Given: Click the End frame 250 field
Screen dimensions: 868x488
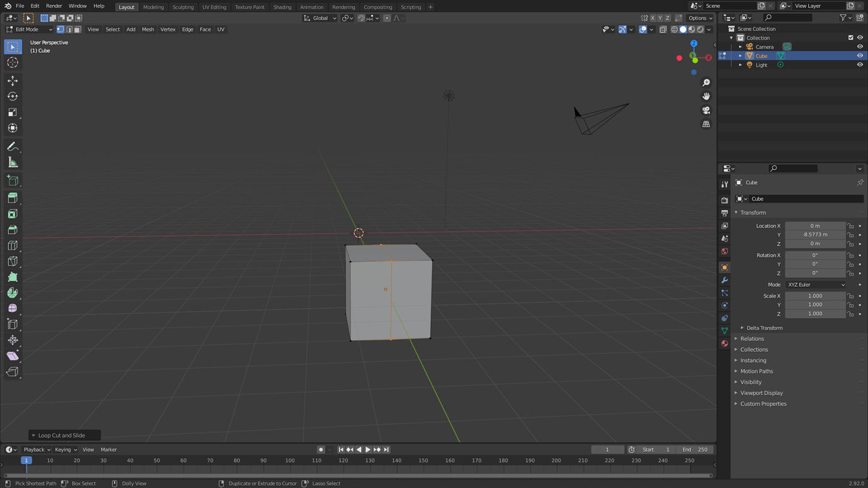Looking at the screenshot, I should click(x=694, y=450).
